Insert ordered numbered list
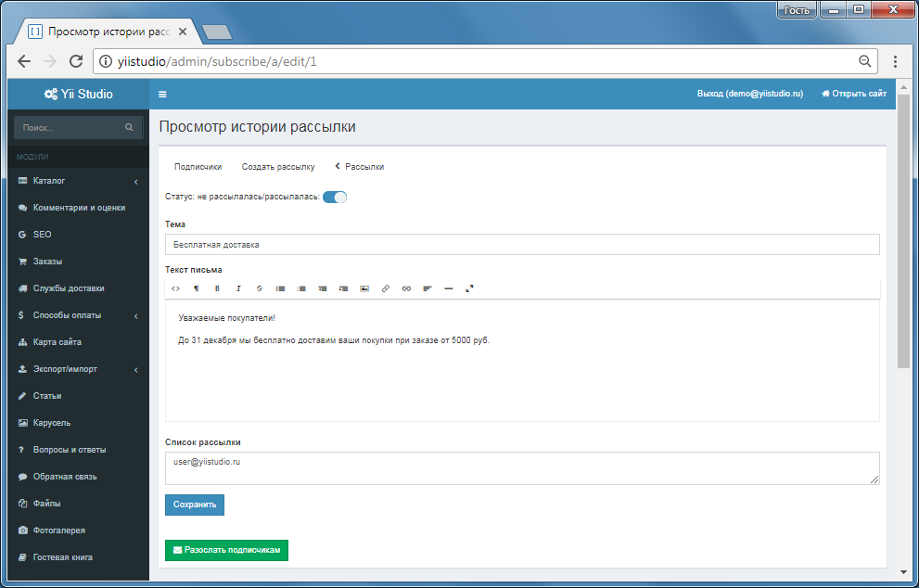Screen dimensions: 919x588 coord(301,288)
